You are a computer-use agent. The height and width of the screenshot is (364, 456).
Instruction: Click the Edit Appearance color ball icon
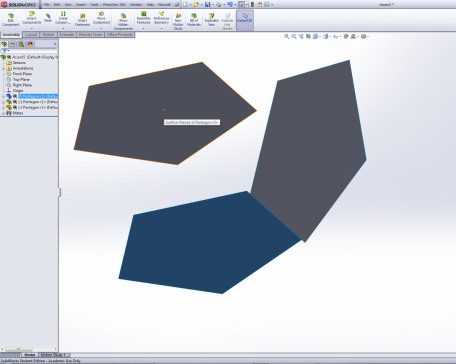pos(346,36)
